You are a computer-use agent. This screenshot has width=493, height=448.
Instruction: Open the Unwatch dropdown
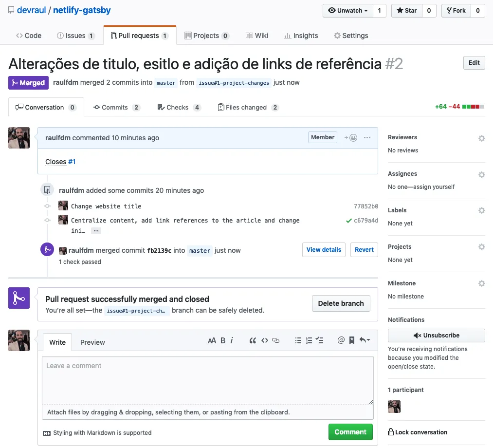pos(348,11)
